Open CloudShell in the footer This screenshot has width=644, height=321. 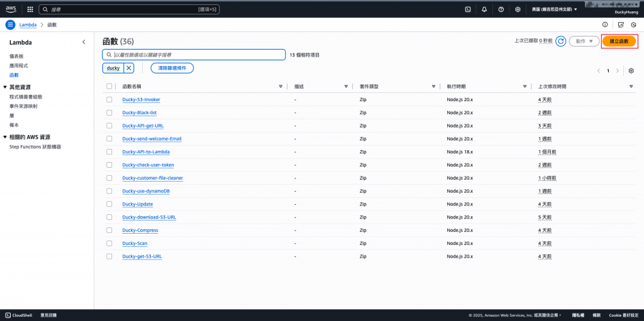19,315
